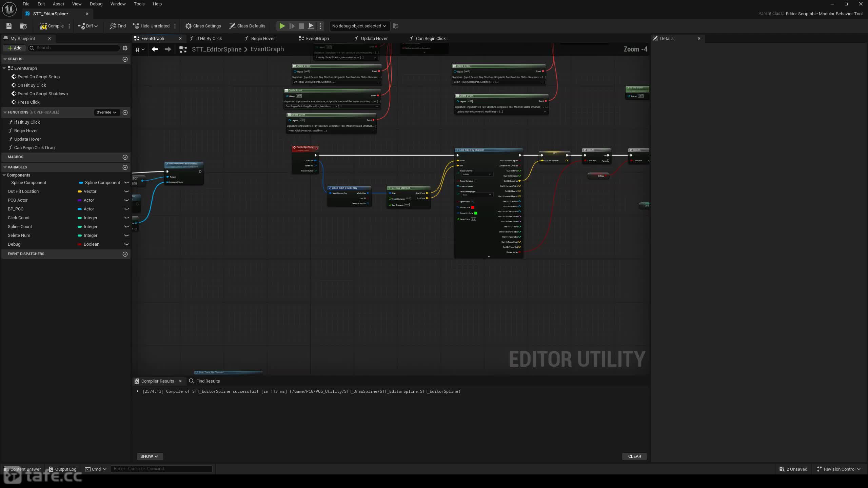
Task: Click the Play simulation green arrow
Action: point(282,26)
